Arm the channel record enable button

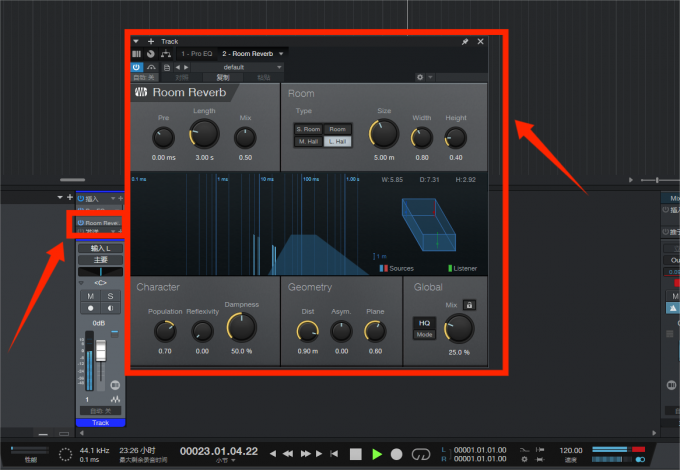91,308
